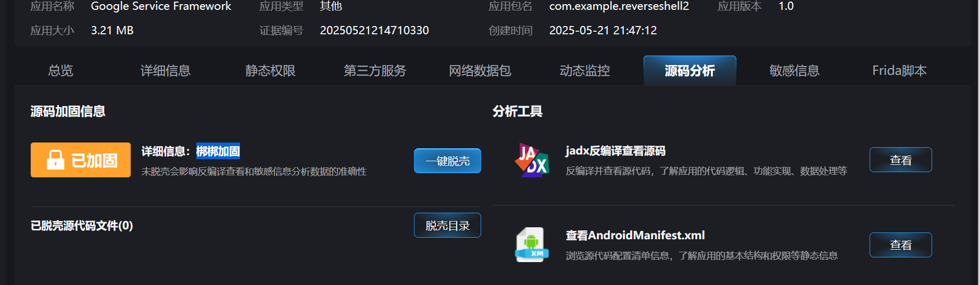980x285 pixels.
Task: Select the 源码分析 tab
Action: pyautogui.click(x=690, y=71)
